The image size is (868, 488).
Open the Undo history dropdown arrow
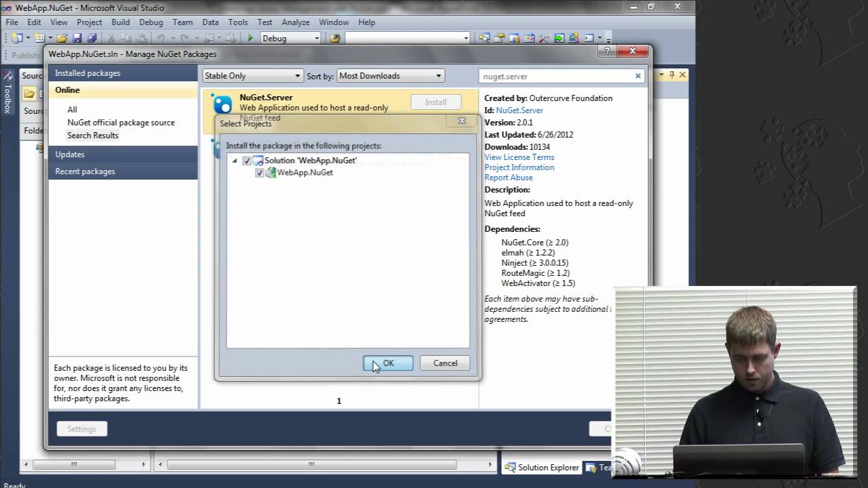pos(172,38)
